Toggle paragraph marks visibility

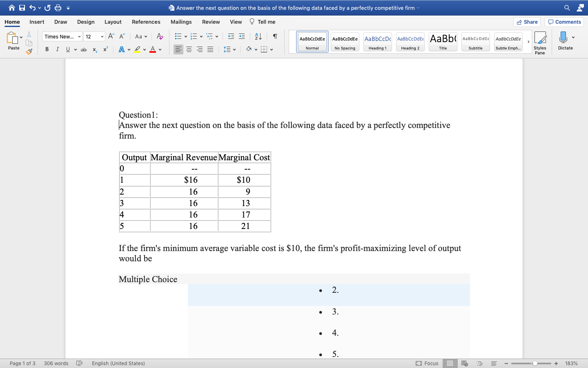(x=275, y=36)
